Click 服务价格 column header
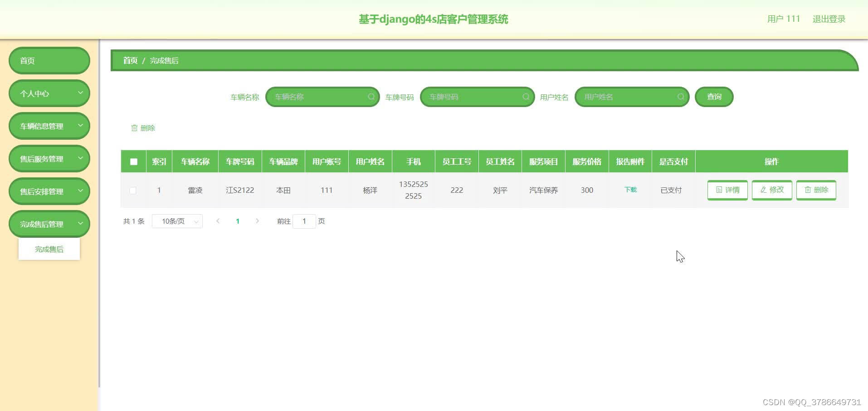868x411 pixels. point(587,161)
